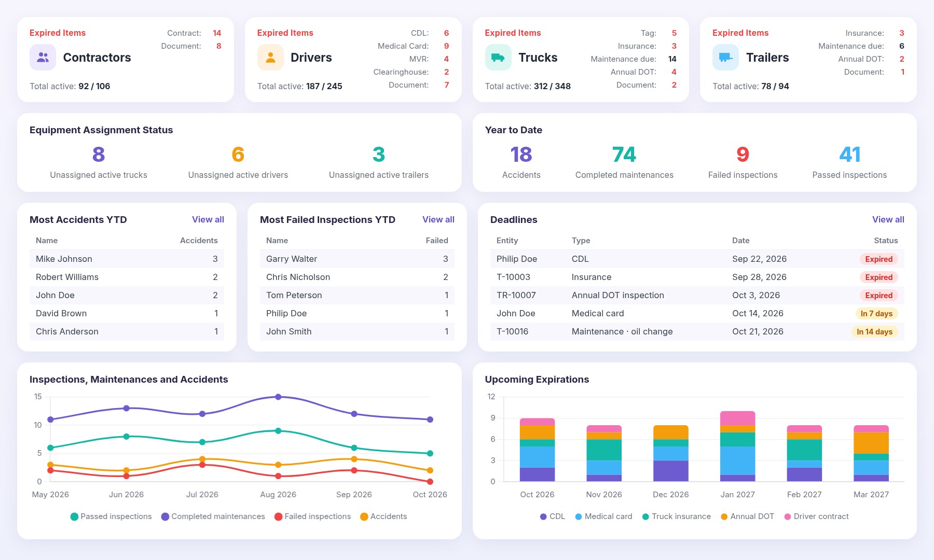Toggle Completed maintenances legend dot
The width and height of the screenshot is (934, 560).
(165, 516)
